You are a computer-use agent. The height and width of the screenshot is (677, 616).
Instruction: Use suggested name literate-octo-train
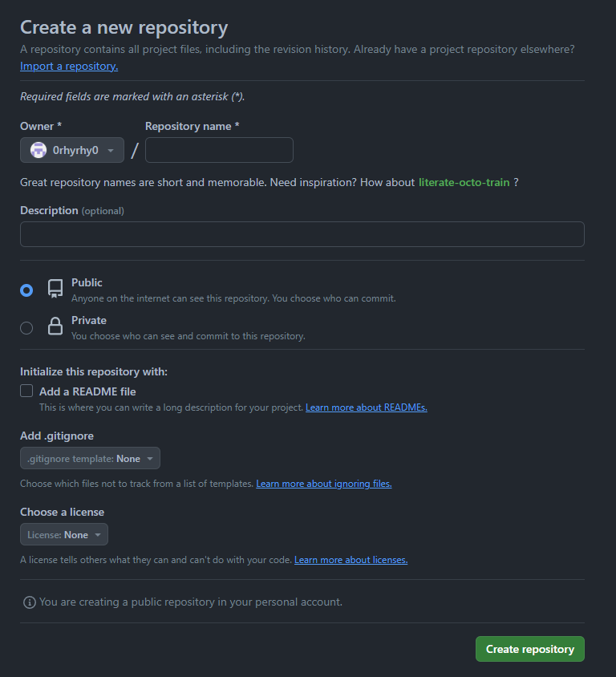[x=464, y=182]
